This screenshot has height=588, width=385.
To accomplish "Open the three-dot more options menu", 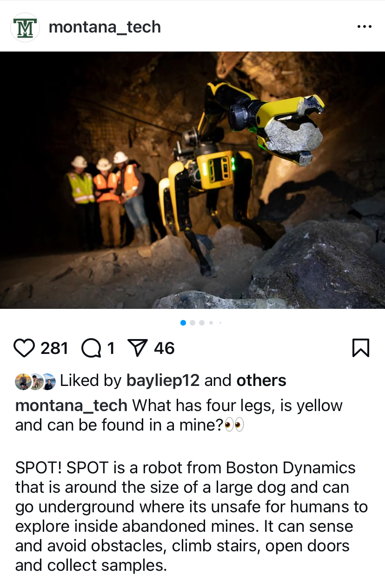I will (x=365, y=27).
